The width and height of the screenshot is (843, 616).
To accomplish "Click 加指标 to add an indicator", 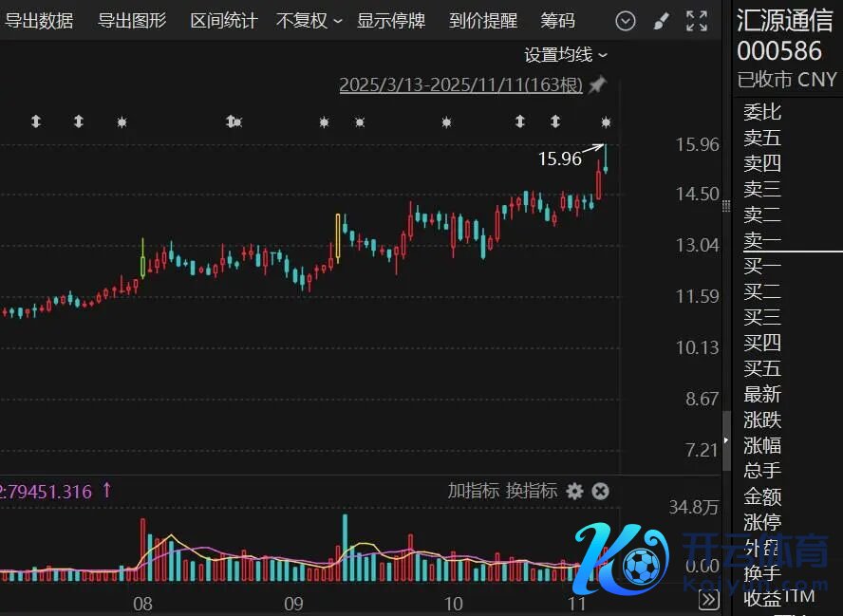I will [x=473, y=491].
